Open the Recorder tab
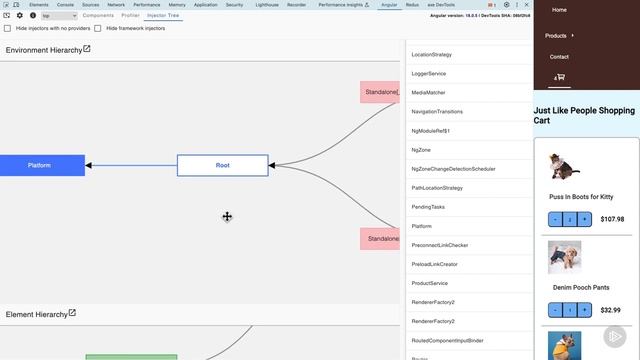Screen dimensions: 640x360 297,5
